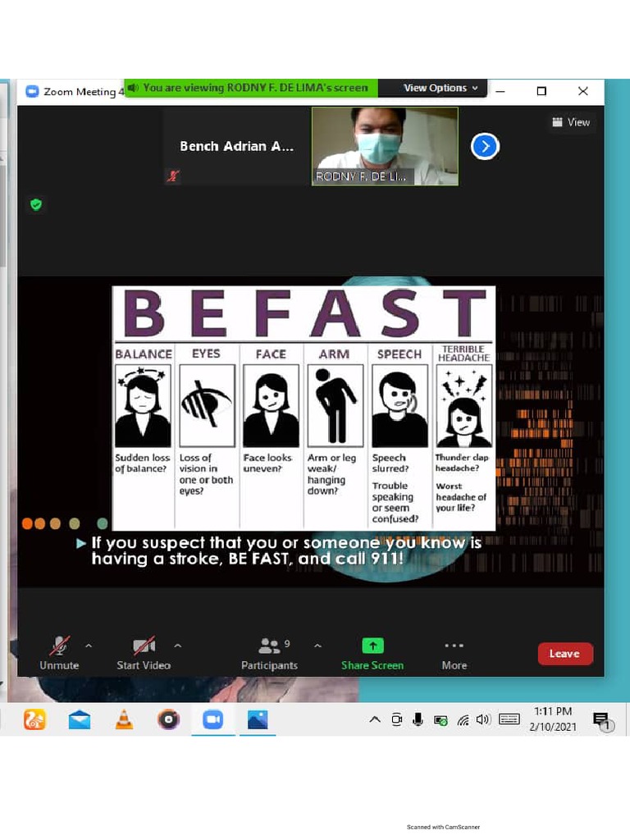Click the 'Thunder clap headache?' text
The width and height of the screenshot is (630, 840).
(462, 463)
